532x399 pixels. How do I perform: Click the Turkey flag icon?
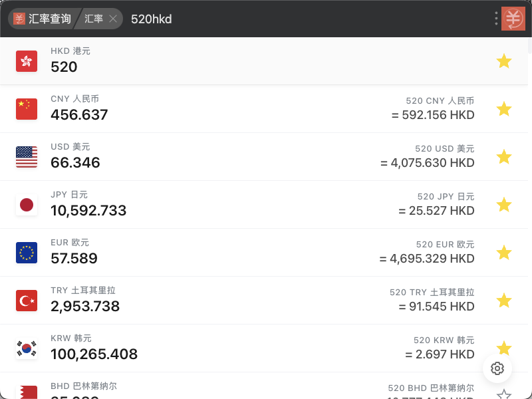pos(27,301)
